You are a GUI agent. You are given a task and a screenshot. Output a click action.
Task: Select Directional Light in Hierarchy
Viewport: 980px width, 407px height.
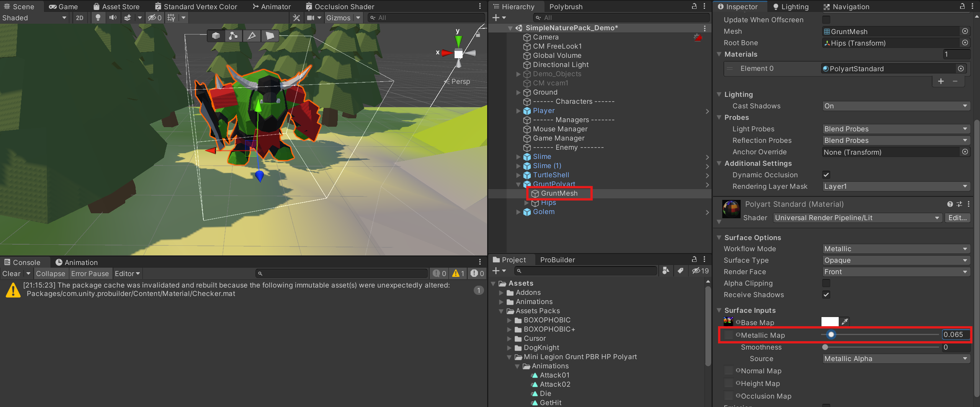560,65
